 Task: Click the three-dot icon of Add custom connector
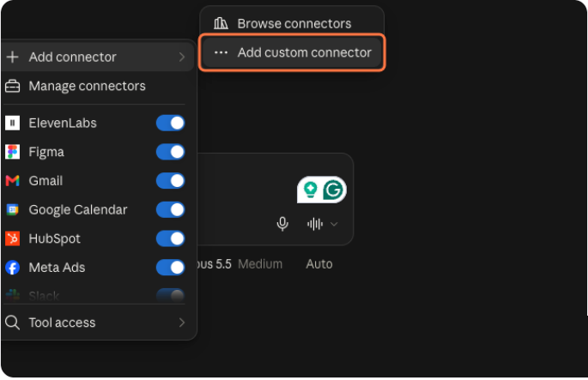(221, 52)
